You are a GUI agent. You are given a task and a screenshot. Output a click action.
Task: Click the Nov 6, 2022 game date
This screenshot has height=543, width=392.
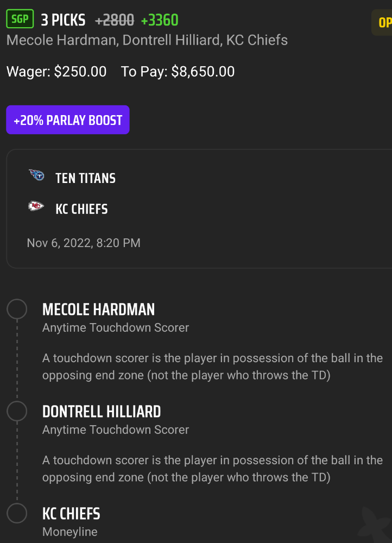coord(84,243)
